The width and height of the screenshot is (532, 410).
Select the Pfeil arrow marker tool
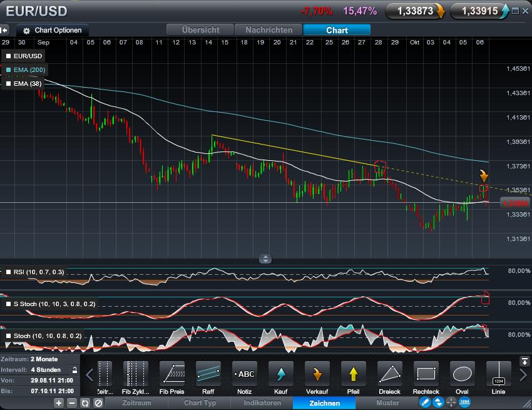[x=353, y=376]
